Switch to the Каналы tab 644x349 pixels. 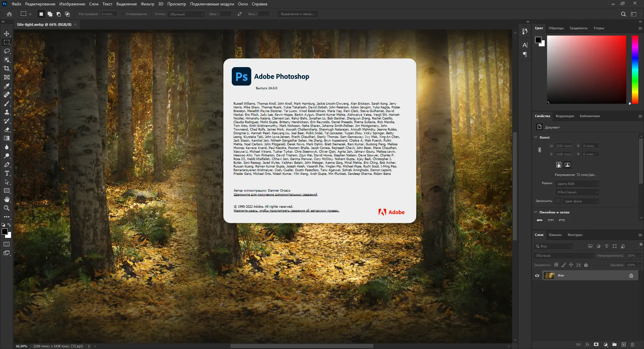click(556, 235)
